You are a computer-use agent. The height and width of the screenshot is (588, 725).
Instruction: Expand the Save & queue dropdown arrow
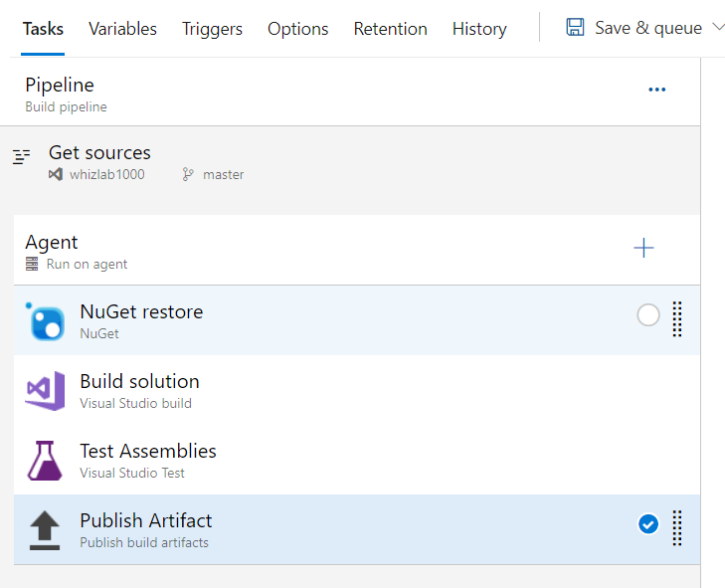point(719,28)
